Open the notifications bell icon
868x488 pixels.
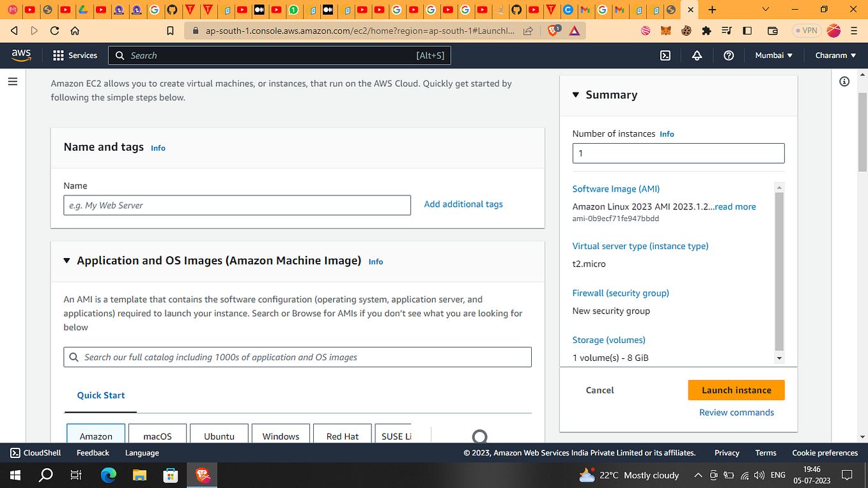(696, 55)
